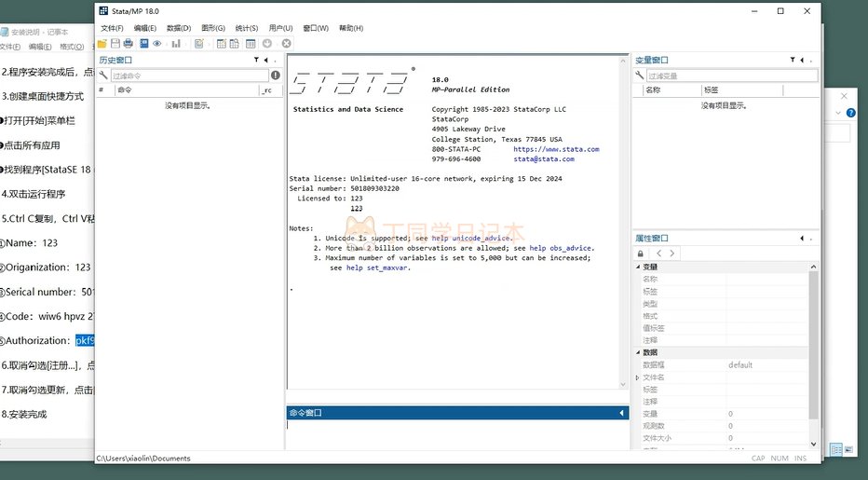Viewport: 868px width, 480px height.
Task: Click the Save disk icon in toolbar
Action: point(115,44)
